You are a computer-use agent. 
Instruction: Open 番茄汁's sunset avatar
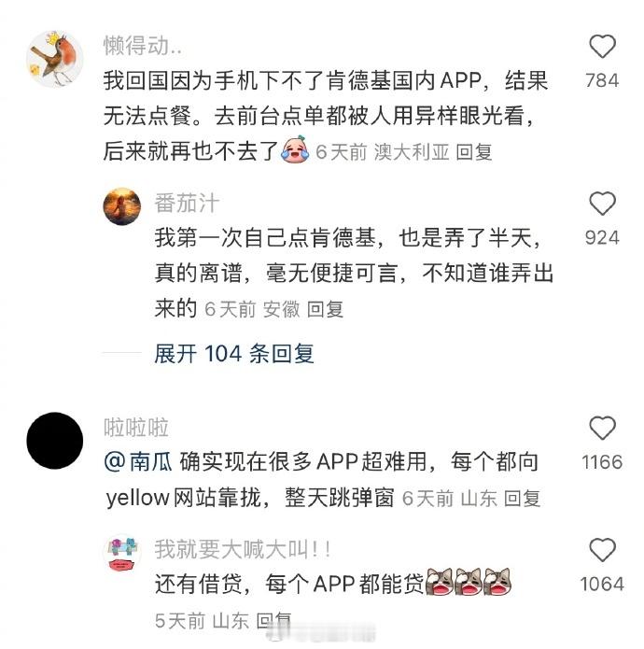[122, 206]
